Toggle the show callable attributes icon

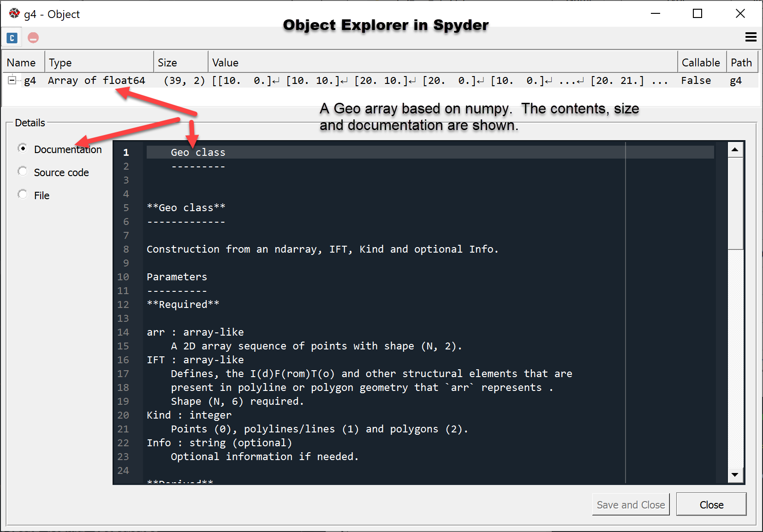(12, 38)
